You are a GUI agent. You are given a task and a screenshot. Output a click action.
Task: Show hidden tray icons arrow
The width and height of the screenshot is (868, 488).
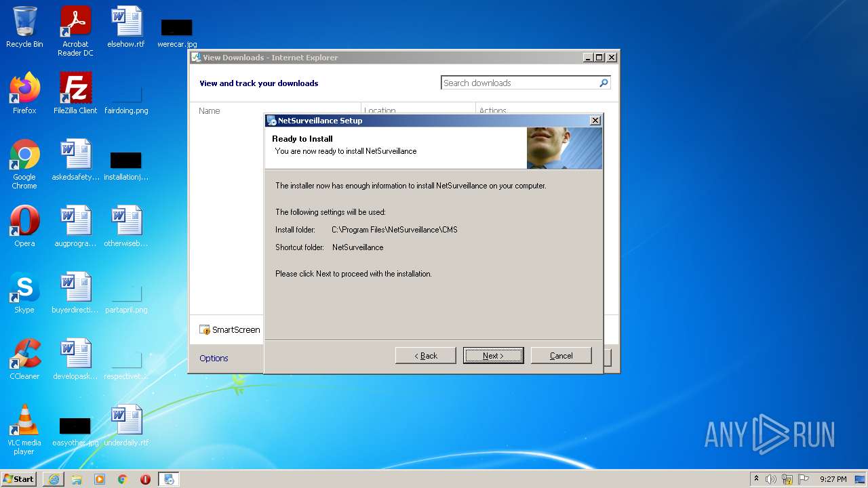756,479
